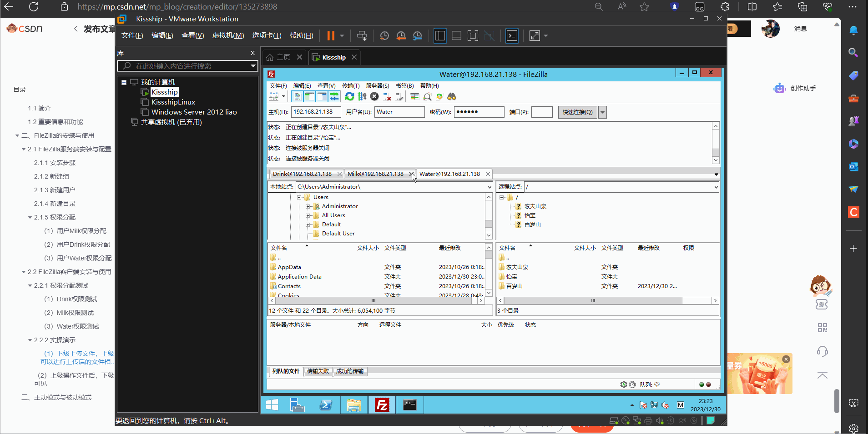This screenshot has height=434, width=868.
Task: Open FileZilla 服务器(S) menu
Action: click(x=378, y=85)
